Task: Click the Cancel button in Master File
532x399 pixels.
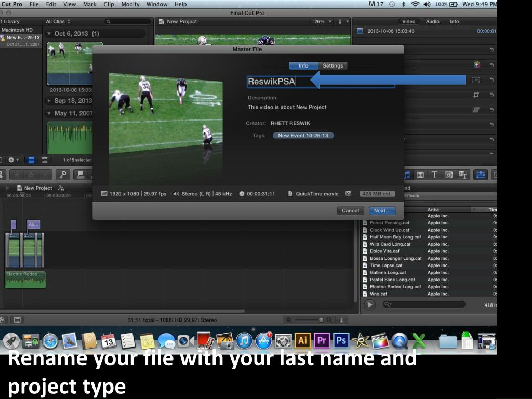Action: 350,211
